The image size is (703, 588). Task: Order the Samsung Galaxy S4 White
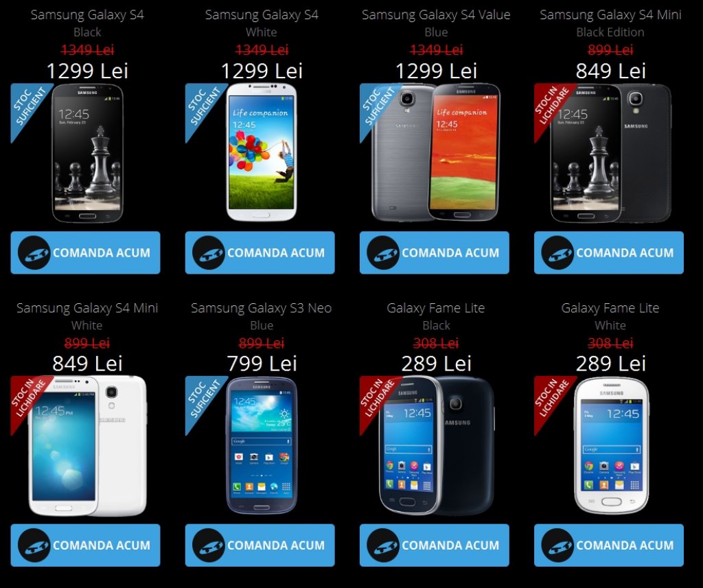pos(260,252)
